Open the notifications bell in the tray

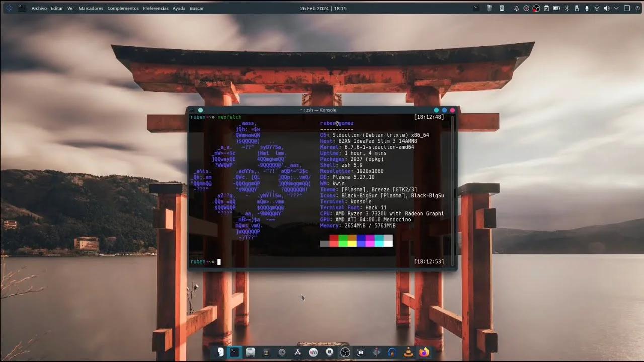pyautogui.click(x=516, y=8)
